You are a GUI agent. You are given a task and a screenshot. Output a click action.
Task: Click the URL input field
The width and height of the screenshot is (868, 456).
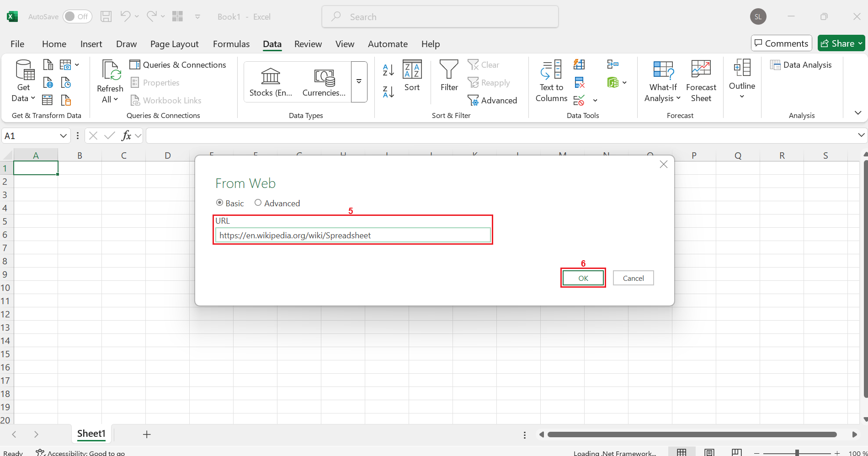coord(353,235)
